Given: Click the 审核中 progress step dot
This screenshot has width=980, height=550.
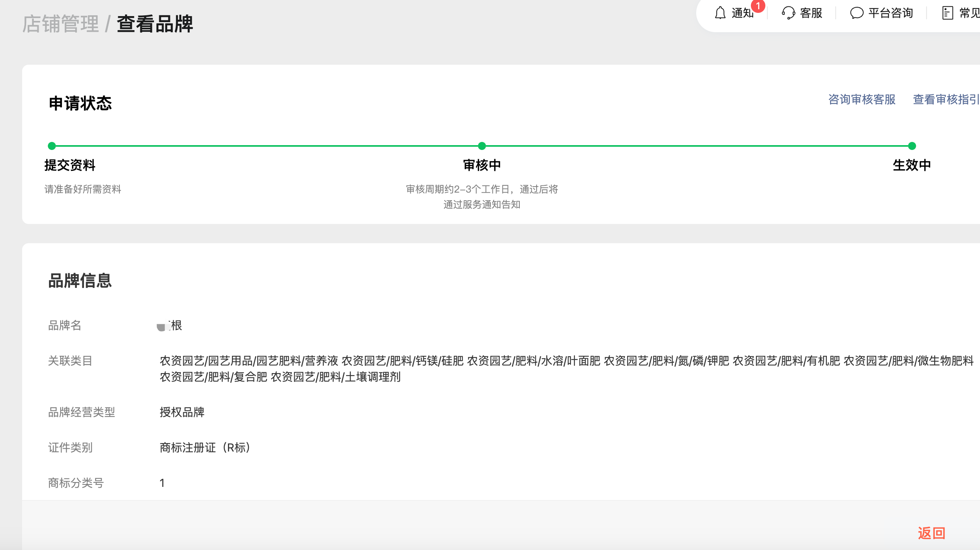Looking at the screenshot, I should pyautogui.click(x=482, y=146).
